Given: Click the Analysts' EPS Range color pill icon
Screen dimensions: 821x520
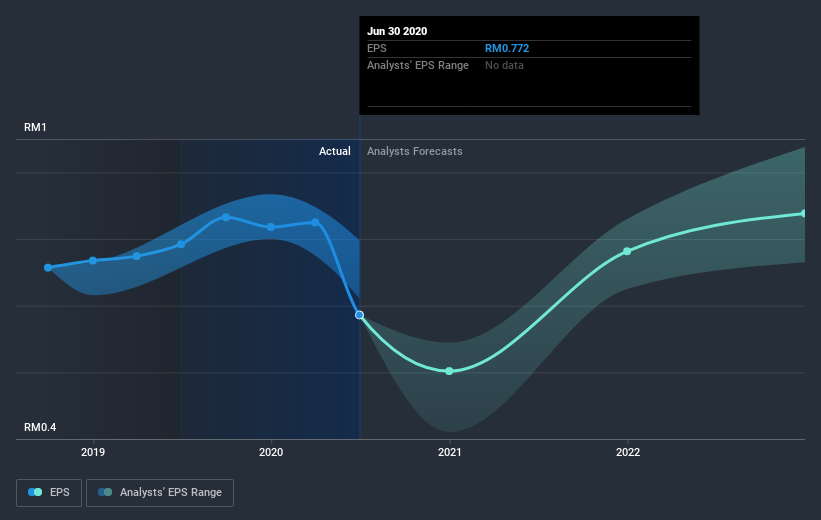Looking at the screenshot, I should tap(105, 492).
